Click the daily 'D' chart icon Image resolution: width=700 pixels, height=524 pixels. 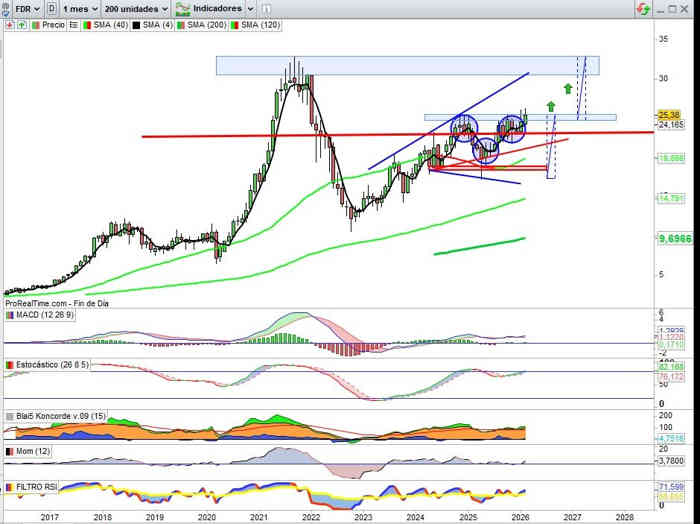click(x=51, y=7)
